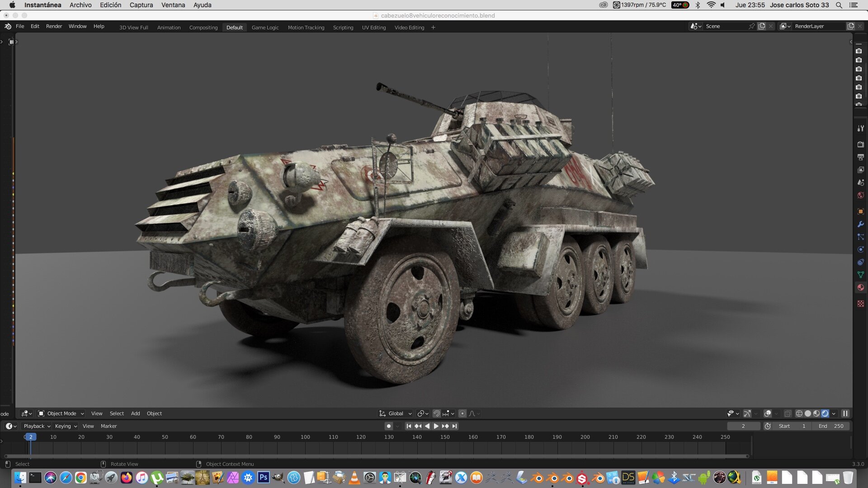This screenshot has height=488, width=868.
Task: Toggle viewport overlays display
Action: pos(767,413)
